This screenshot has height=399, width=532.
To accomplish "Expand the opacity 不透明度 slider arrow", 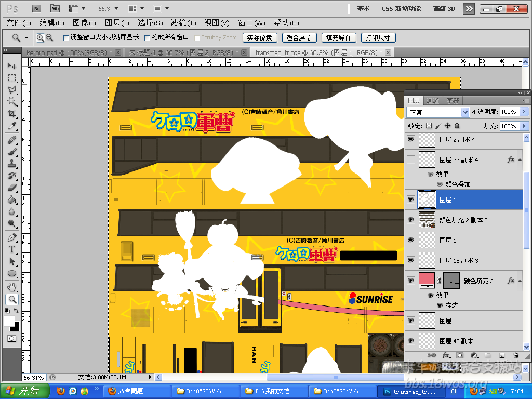I will click(524, 112).
